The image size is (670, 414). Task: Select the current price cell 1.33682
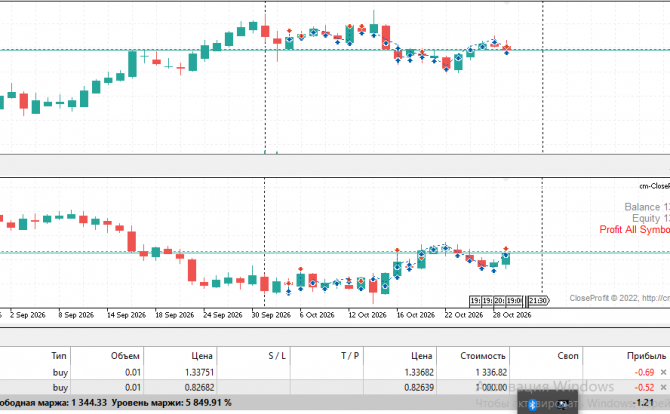419,373
